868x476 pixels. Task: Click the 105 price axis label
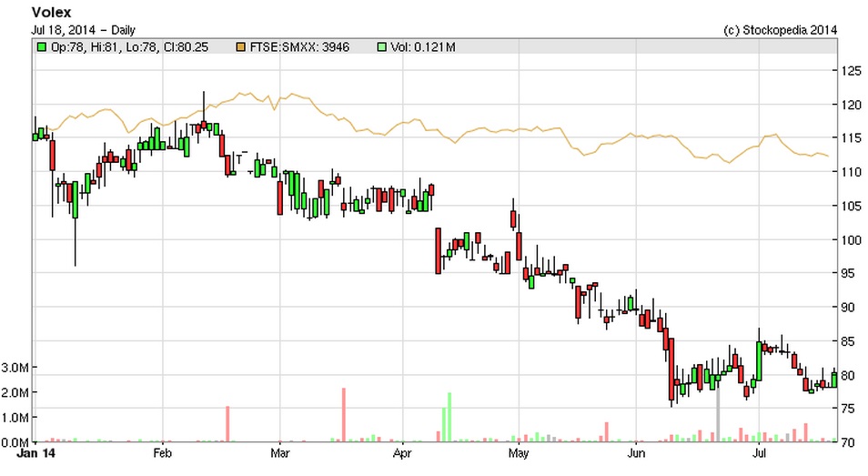tap(852, 206)
